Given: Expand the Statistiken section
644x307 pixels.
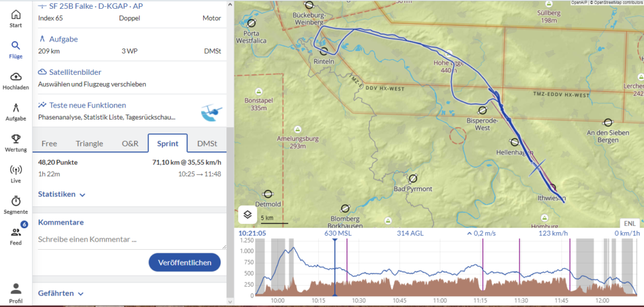Looking at the screenshot, I should point(62,194).
